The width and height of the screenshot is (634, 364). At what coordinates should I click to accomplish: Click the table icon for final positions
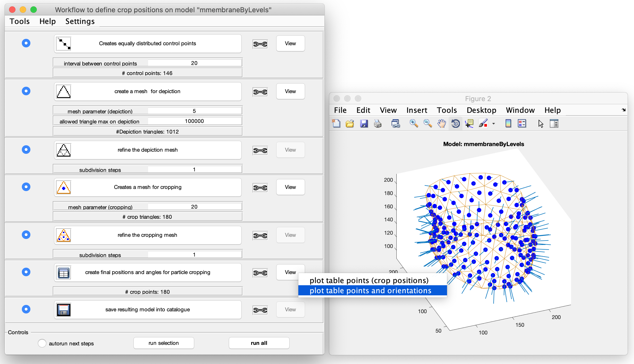[64, 272]
